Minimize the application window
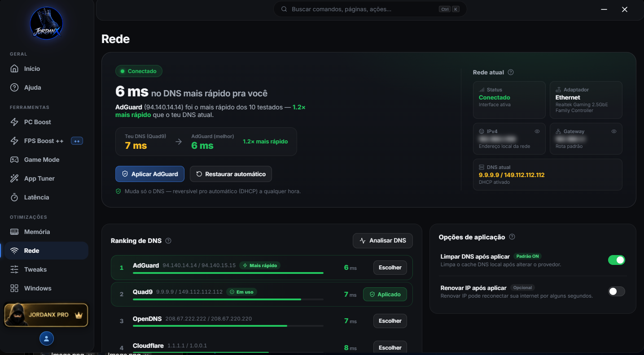 coord(605,9)
